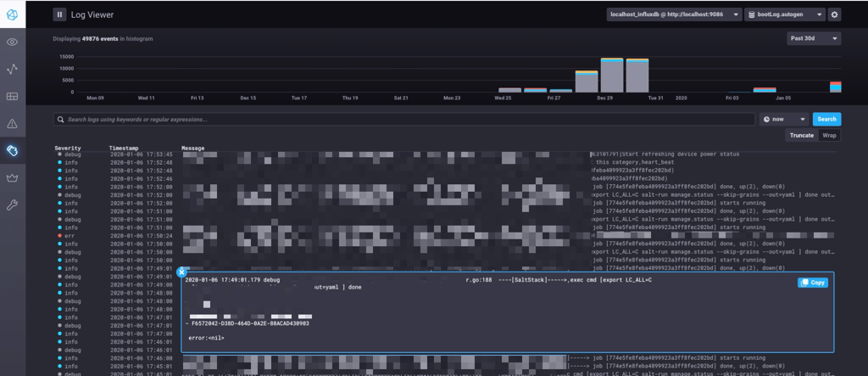The width and height of the screenshot is (868, 376).
Task: Copy the expanded log message
Action: tap(813, 283)
